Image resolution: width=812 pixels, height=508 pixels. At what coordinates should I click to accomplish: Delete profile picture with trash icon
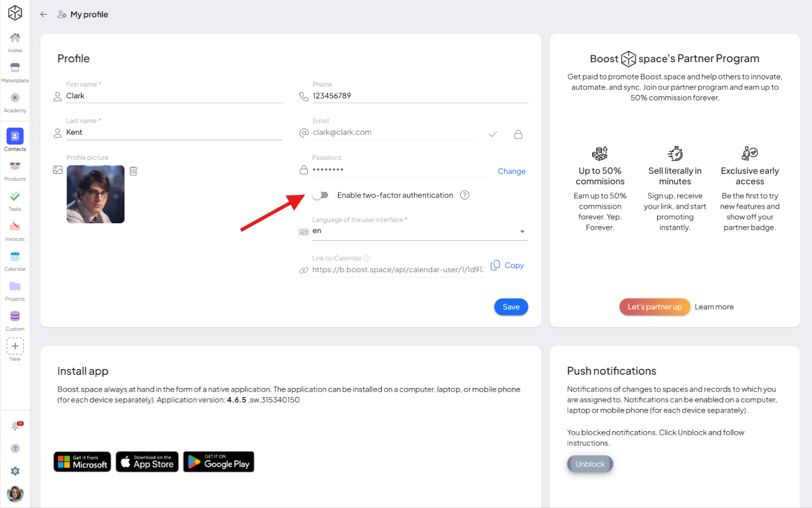point(133,171)
